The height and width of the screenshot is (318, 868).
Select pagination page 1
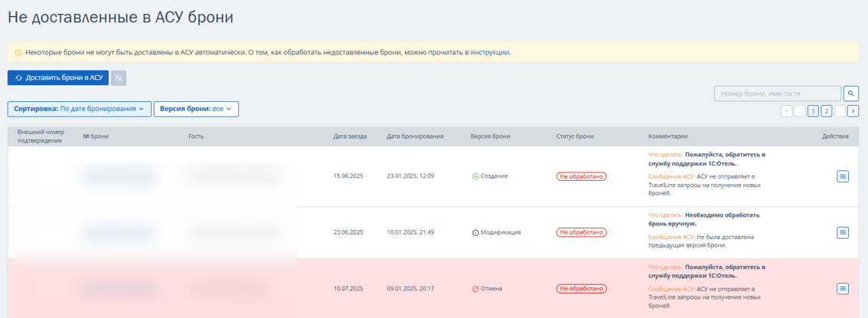coord(813,111)
